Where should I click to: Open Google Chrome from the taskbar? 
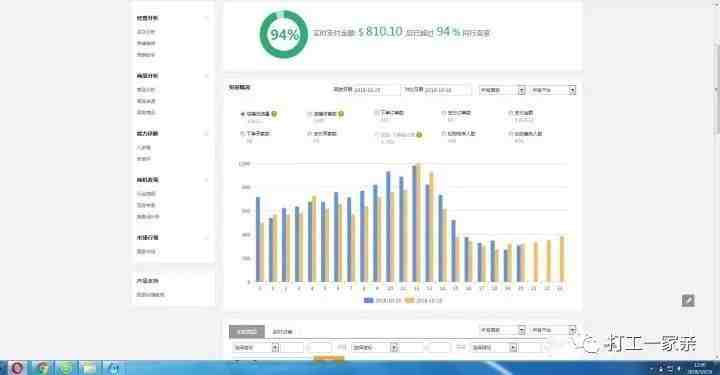click(x=42, y=368)
